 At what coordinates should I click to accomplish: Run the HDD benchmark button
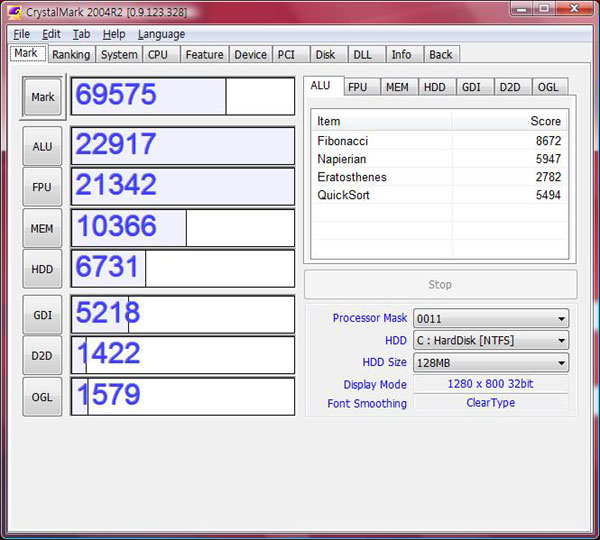click(42, 269)
